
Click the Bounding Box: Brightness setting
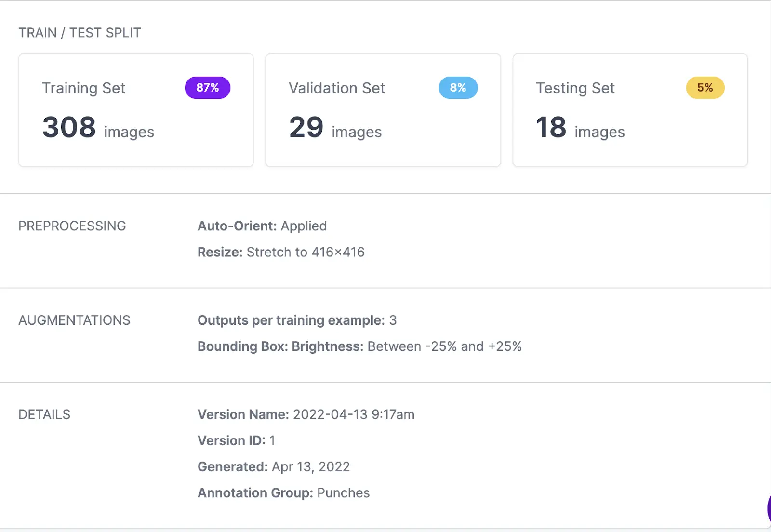[359, 346]
